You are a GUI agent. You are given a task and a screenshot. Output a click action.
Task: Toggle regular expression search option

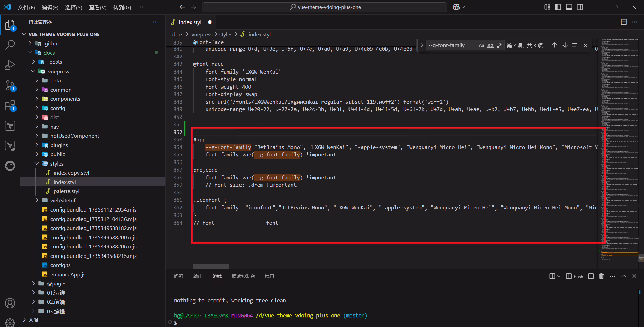tap(500, 45)
